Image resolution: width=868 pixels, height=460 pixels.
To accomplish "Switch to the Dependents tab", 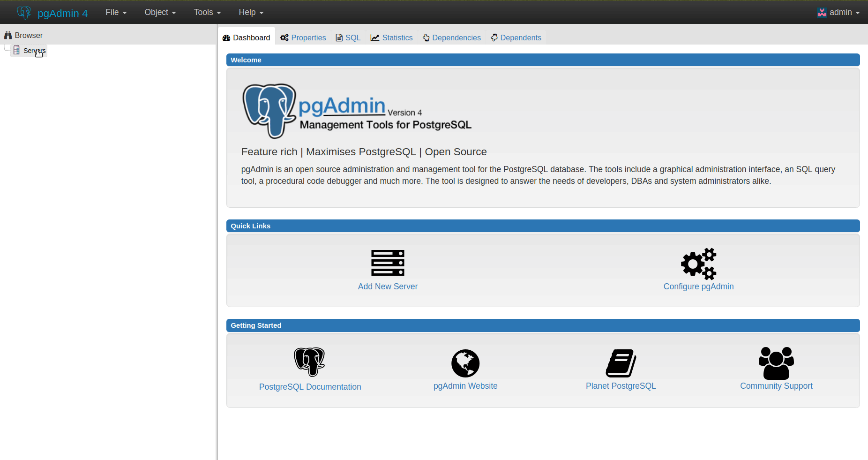I will [x=516, y=38].
